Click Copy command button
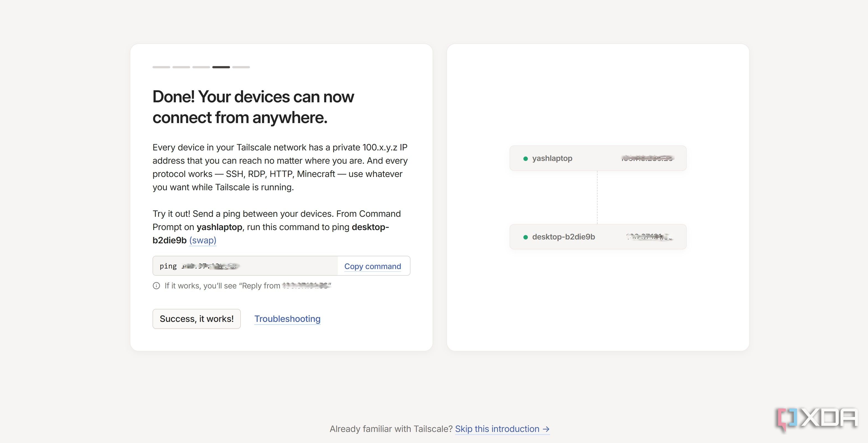The width and height of the screenshot is (868, 443). click(372, 266)
